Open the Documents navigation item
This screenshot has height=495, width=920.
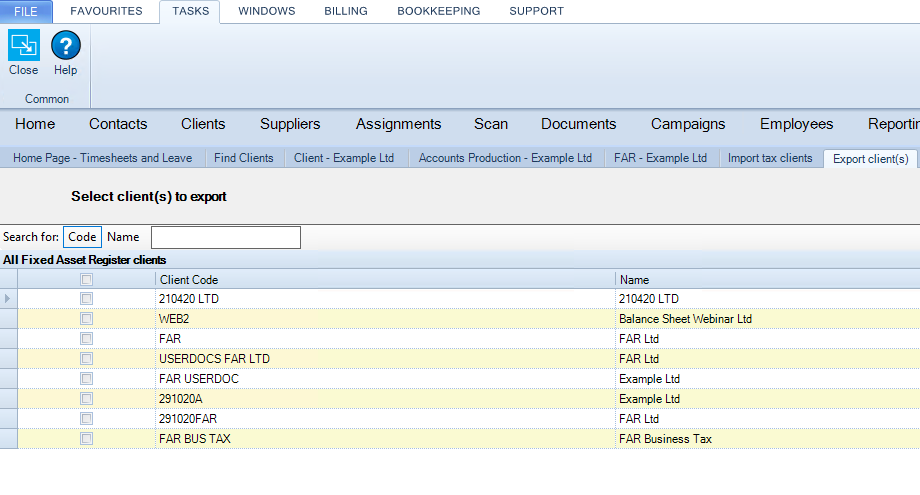(579, 124)
